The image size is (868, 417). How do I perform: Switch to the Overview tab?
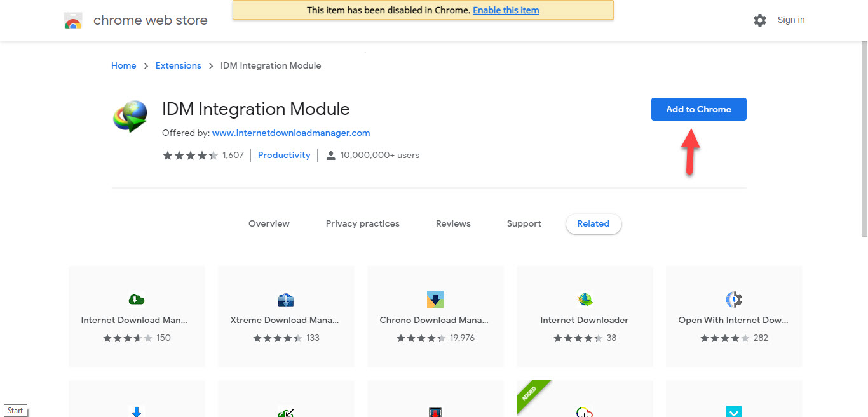[269, 224]
